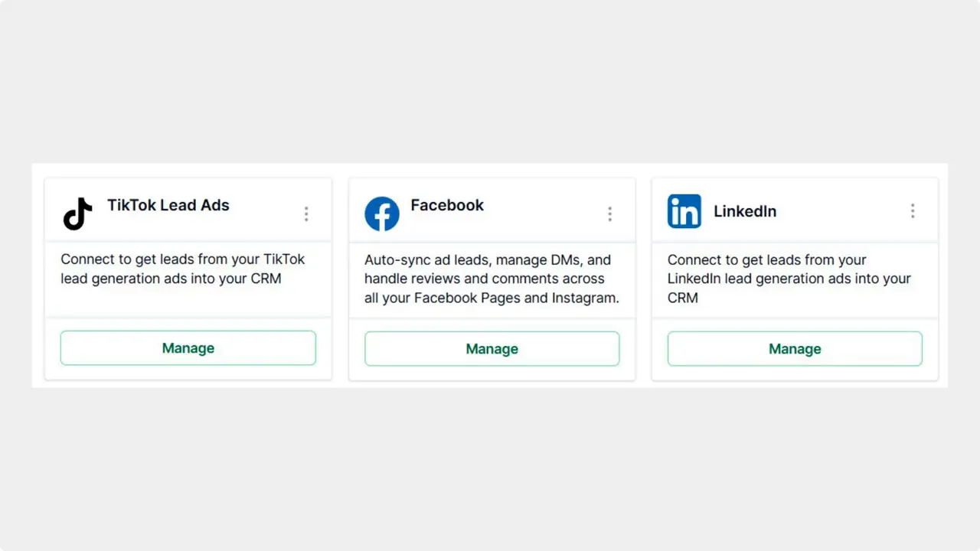
Task: Click the LinkedIn lead generation description
Action: pyautogui.click(x=789, y=279)
